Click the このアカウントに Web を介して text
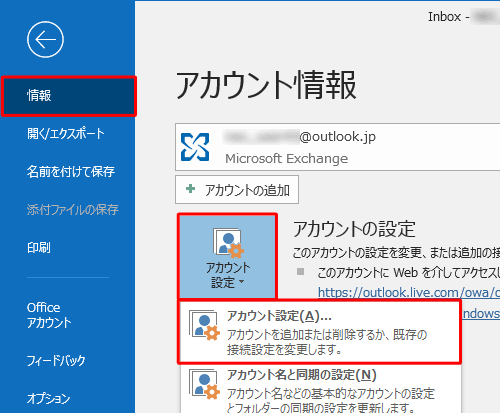The image size is (500, 413). coord(408,273)
